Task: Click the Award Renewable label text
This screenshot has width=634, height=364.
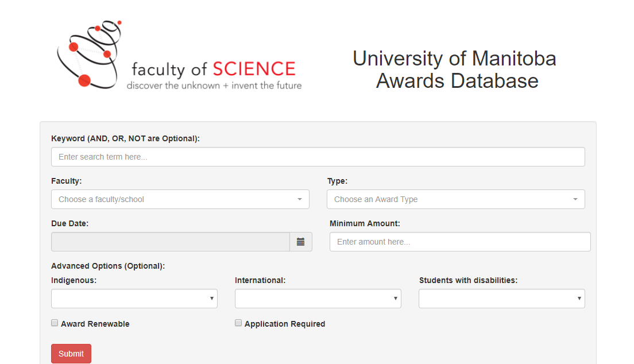Action: [x=95, y=324]
